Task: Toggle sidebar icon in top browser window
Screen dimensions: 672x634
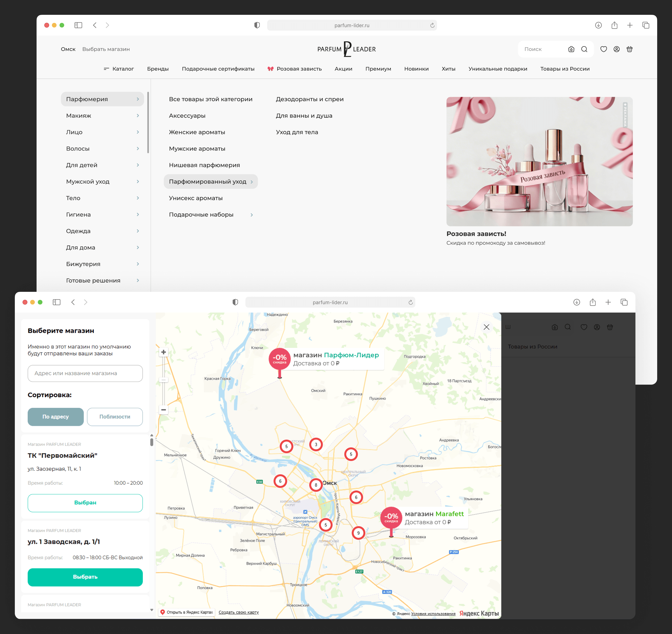Action: (x=78, y=25)
